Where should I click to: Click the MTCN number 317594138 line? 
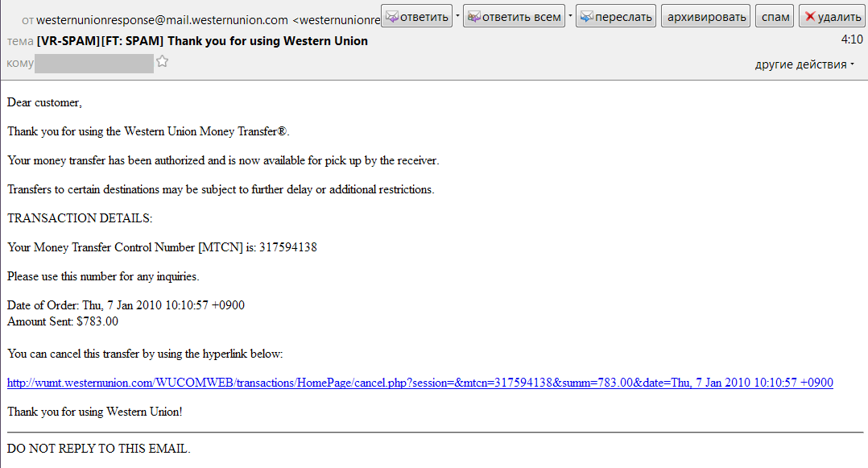click(162, 247)
